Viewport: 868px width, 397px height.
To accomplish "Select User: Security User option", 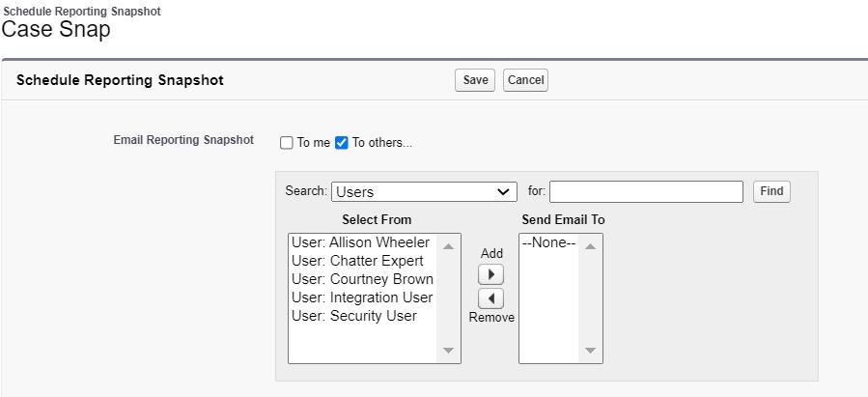I will (354, 316).
